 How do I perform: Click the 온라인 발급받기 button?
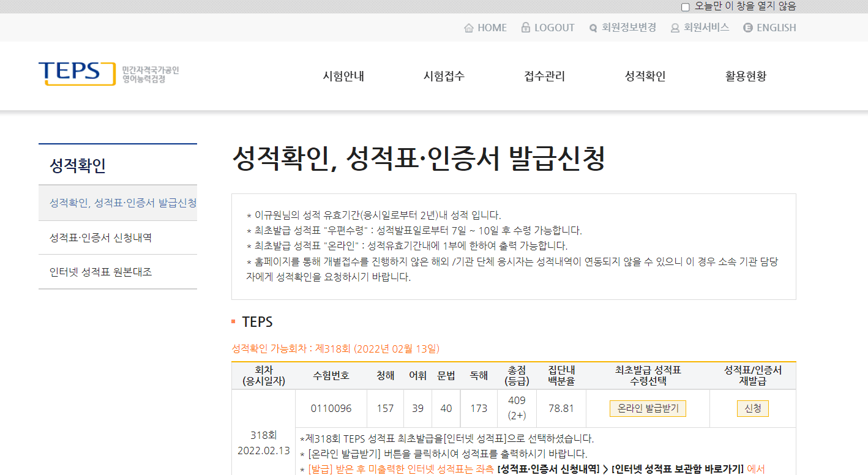tap(648, 408)
